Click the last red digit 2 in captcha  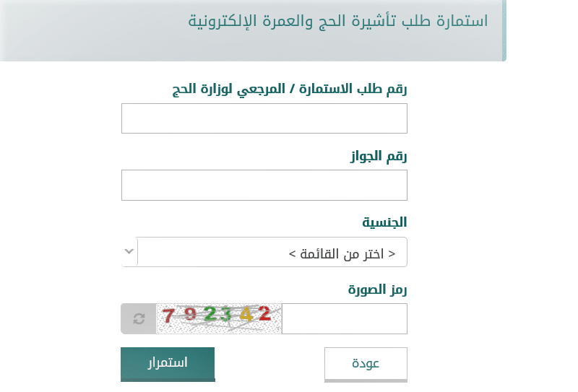click(264, 313)
